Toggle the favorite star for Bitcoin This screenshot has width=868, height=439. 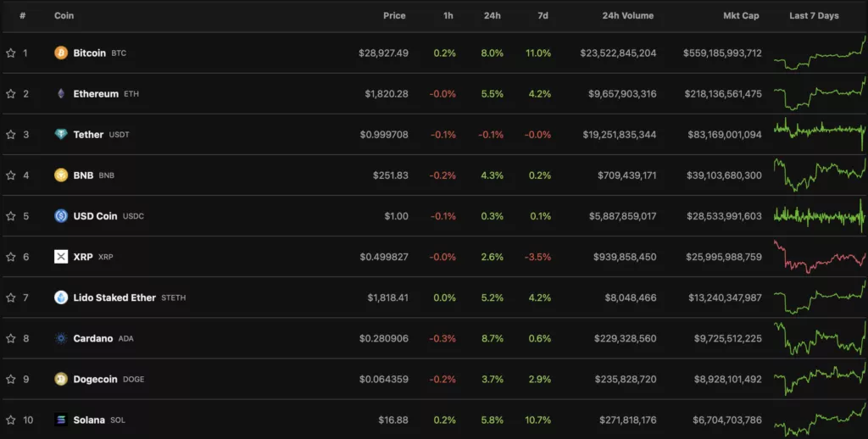(x=11, y=53)
